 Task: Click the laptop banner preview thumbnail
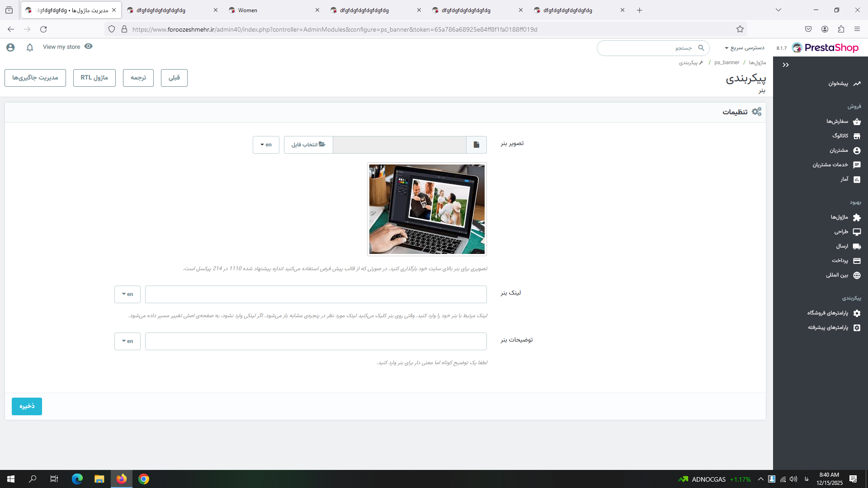(x=427, y=209)
